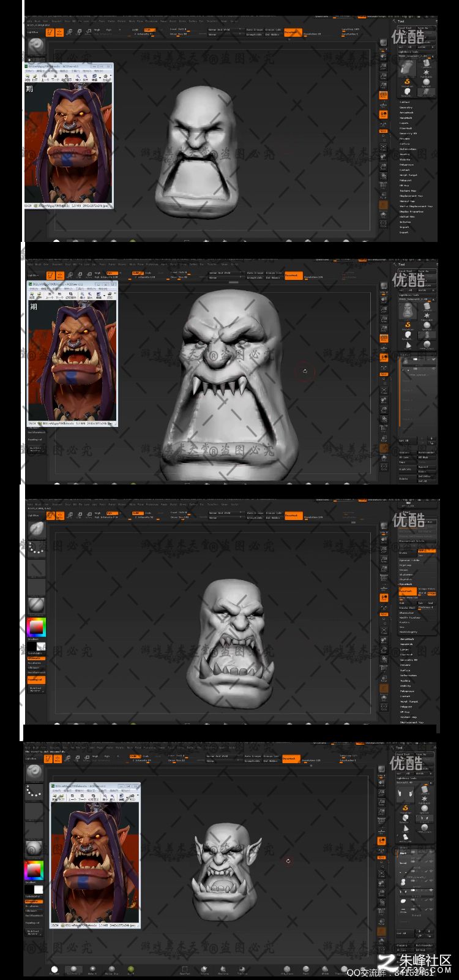
Task: Pick a color in the color picker of the eared orc view
Action: (34, 870)
